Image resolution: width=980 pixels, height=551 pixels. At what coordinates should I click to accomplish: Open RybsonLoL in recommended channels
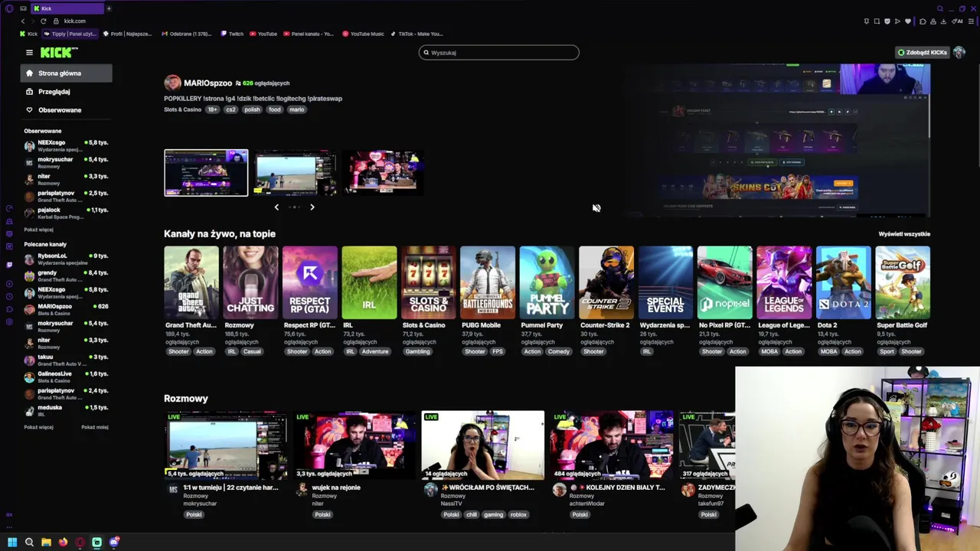pyautogui.click(x=66, y=259)
